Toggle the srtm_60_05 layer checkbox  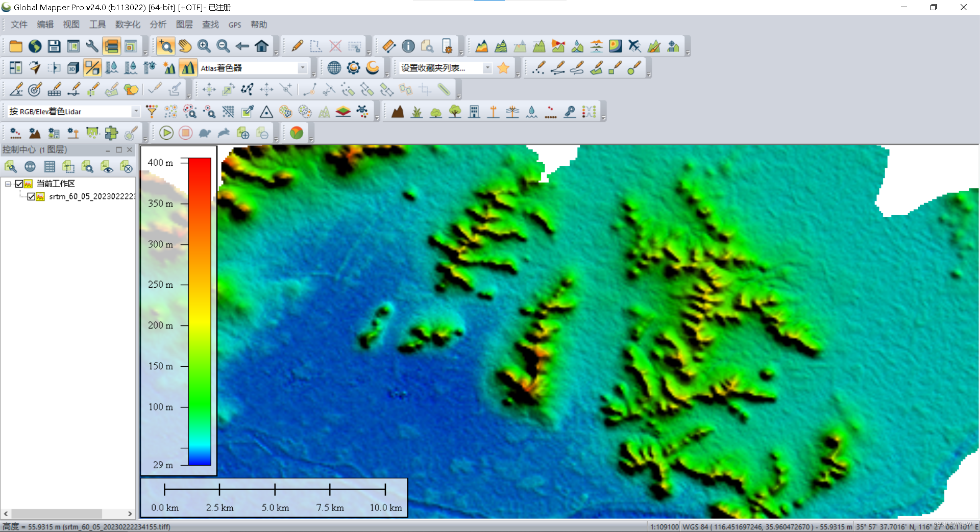pos(32,197)
